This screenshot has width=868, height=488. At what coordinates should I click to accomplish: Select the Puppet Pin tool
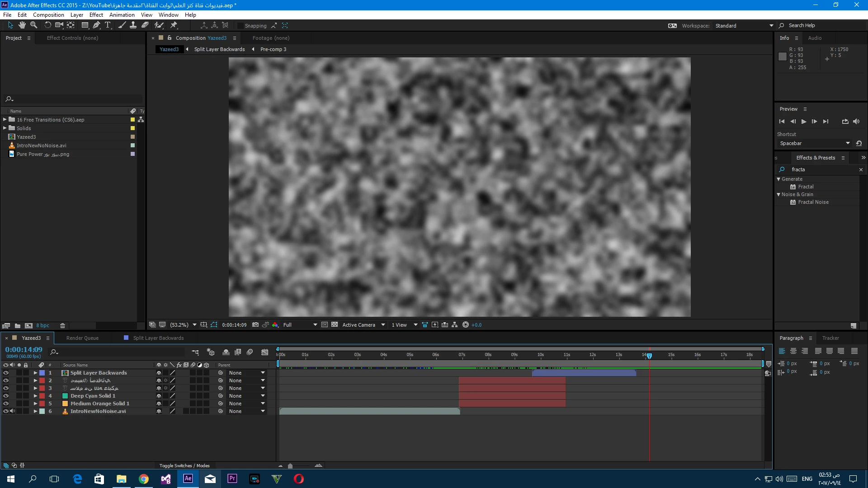(x=174, y=25)
